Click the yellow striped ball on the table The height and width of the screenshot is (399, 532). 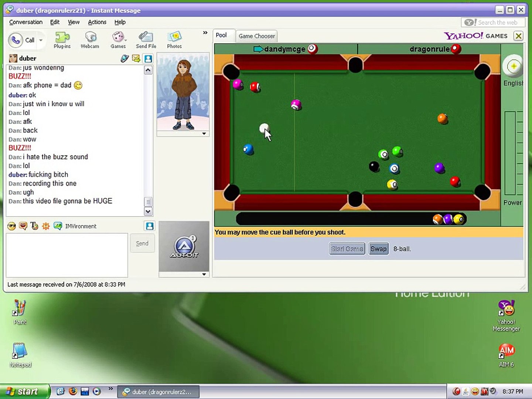(x=392, y=184)
